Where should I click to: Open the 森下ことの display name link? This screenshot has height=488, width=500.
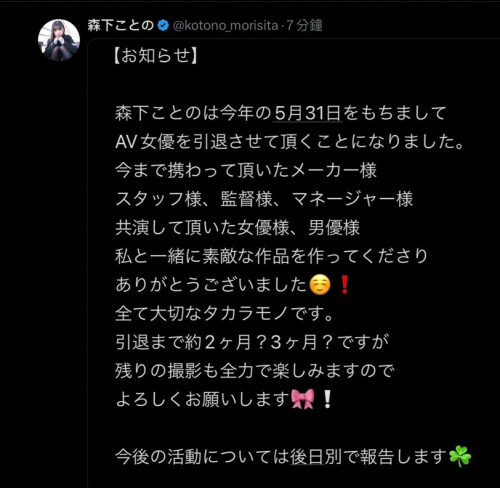(x=121, y=25)
